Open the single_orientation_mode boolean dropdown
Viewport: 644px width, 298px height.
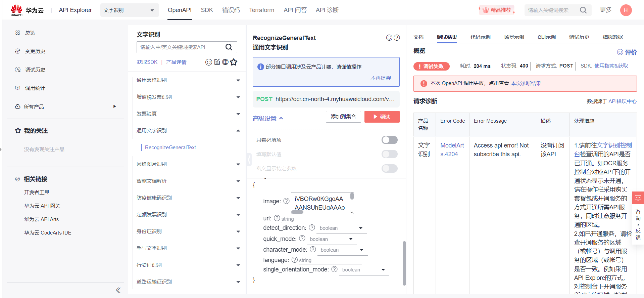click(x=364, y=270)
